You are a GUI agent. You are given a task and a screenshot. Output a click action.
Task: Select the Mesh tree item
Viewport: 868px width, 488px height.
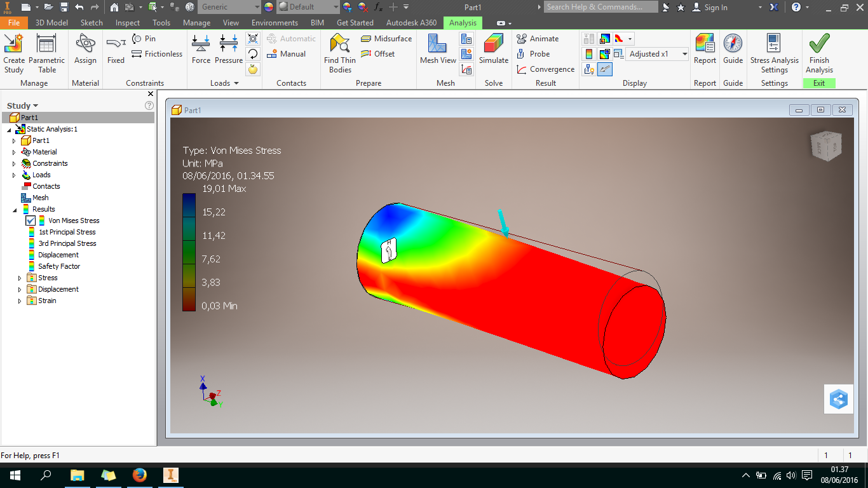pos(41,198)
